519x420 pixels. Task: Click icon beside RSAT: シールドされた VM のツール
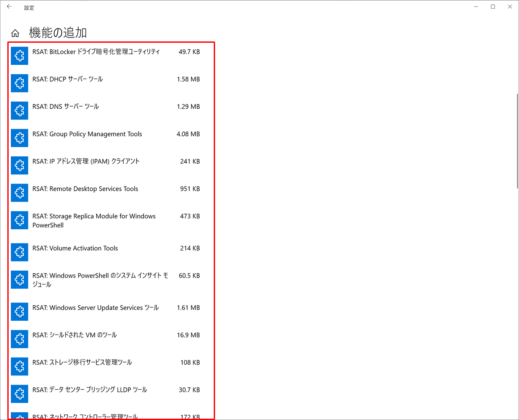pos(19,339)
